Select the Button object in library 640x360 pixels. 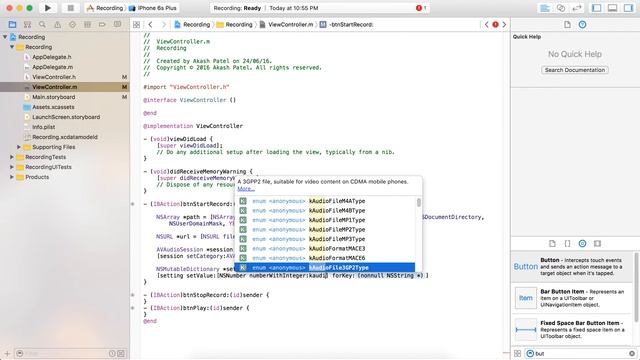(572, 267)
